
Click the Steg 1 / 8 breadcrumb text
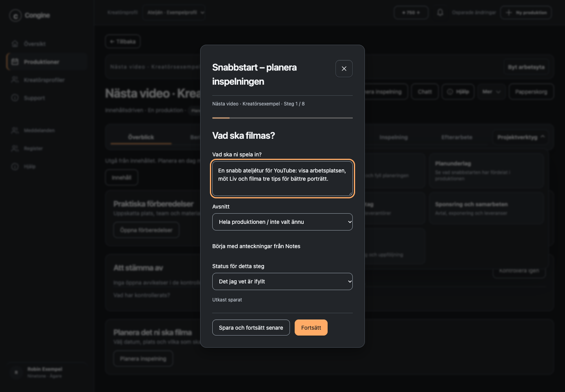[x=294, y=104]
